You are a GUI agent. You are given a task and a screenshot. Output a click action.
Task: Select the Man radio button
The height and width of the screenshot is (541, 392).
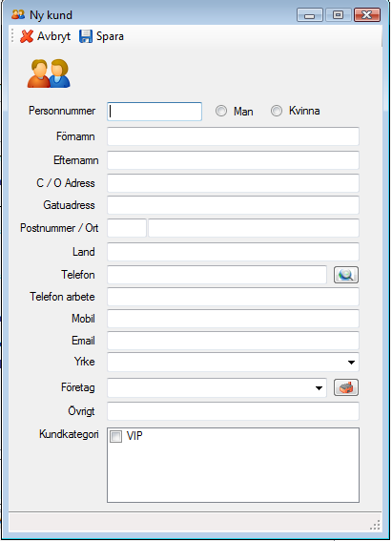[x=221, y=111]
